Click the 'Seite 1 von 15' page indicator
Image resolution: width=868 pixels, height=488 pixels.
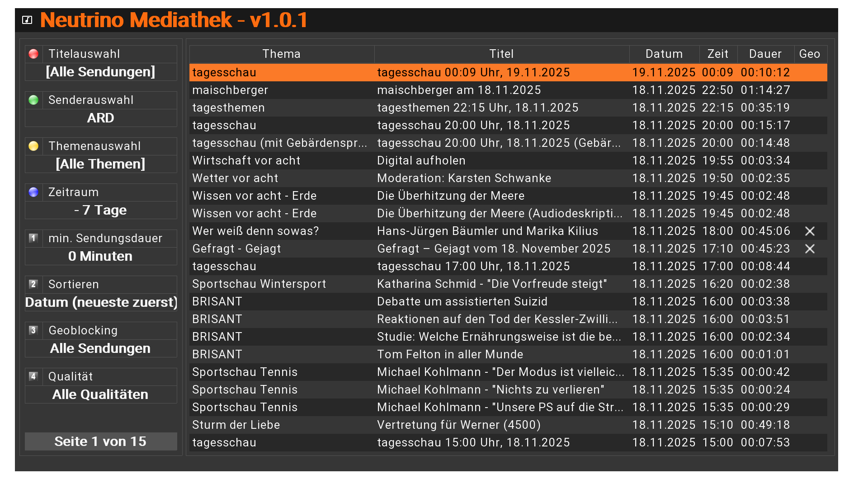pos(100,441)
